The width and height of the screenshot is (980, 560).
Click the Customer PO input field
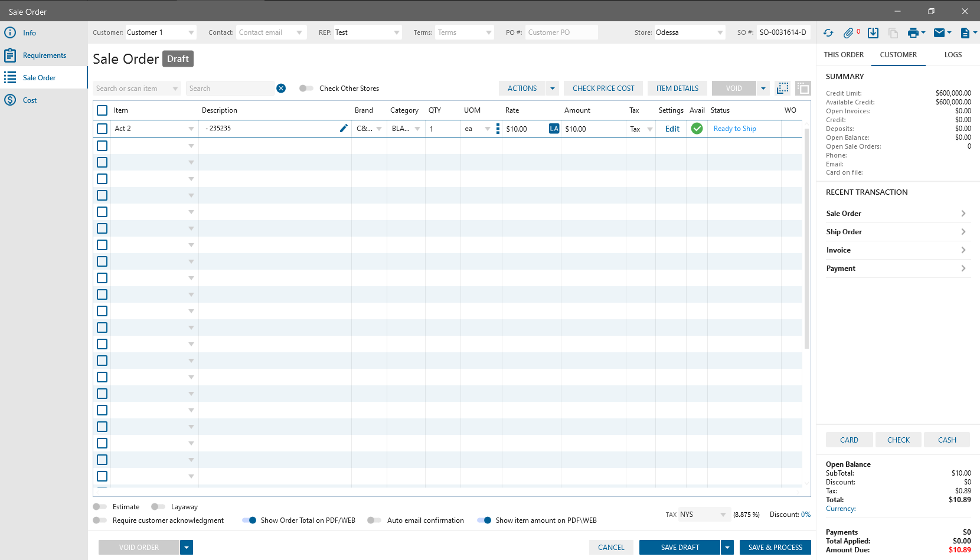(561, 32)
